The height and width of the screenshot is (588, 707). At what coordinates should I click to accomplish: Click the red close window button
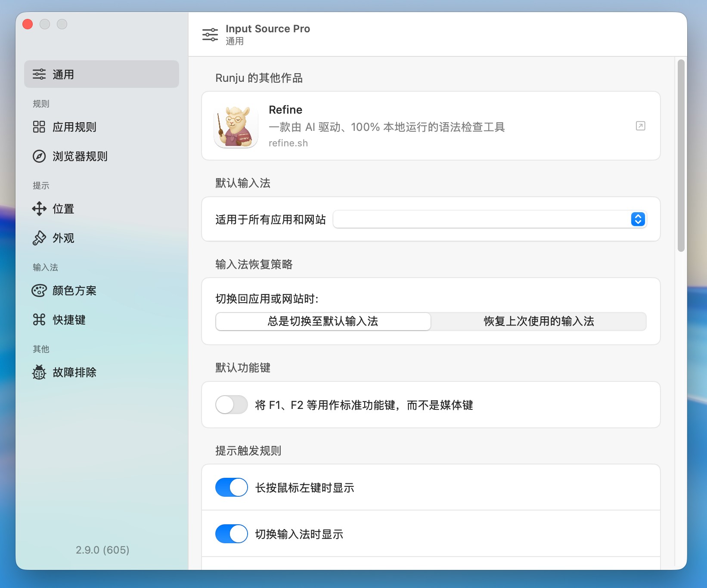(28, 24)
